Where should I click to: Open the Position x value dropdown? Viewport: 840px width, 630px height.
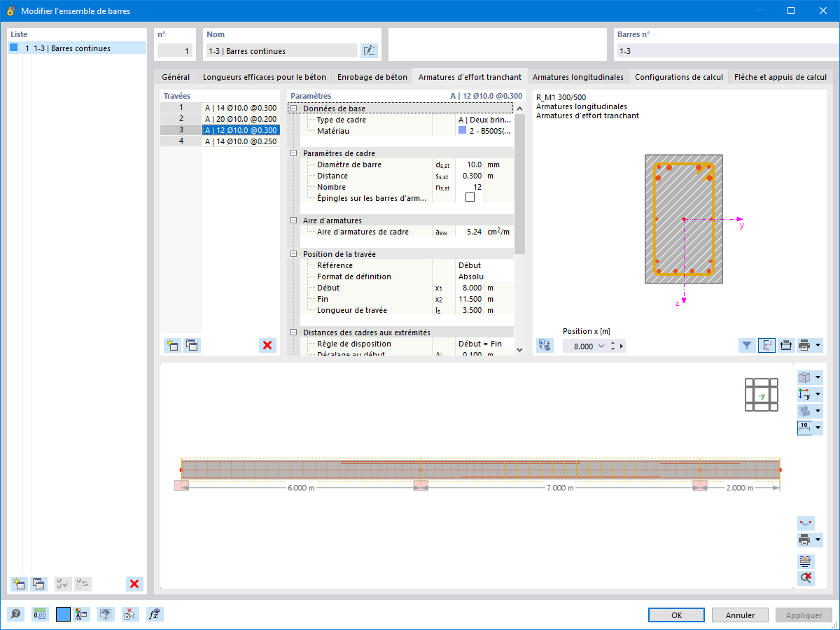(601, 346)
